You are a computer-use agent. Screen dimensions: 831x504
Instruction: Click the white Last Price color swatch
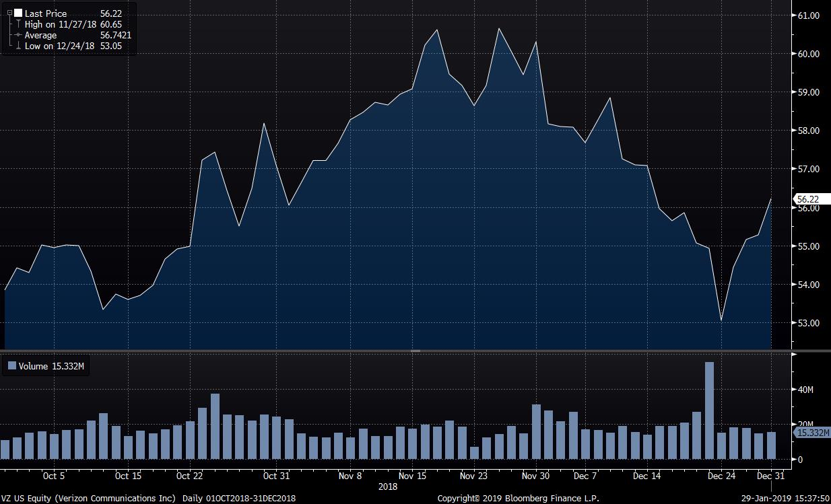point(18,13)
